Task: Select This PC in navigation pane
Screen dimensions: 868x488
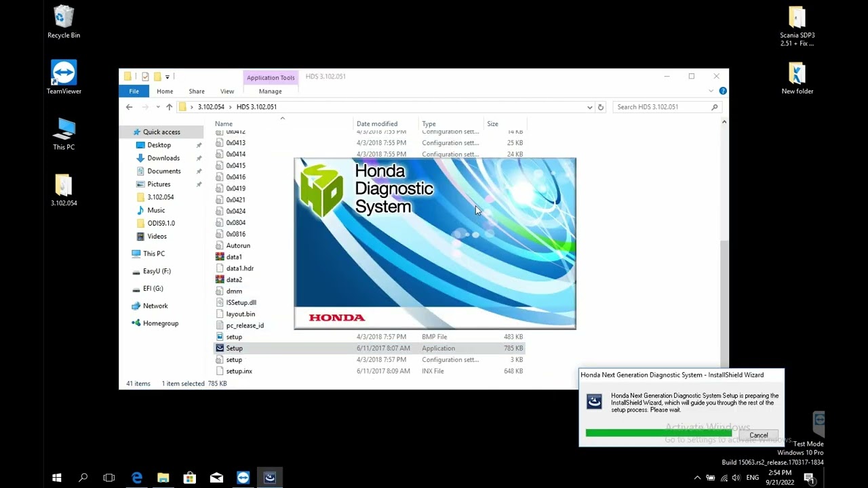Action: coord(154,253)
